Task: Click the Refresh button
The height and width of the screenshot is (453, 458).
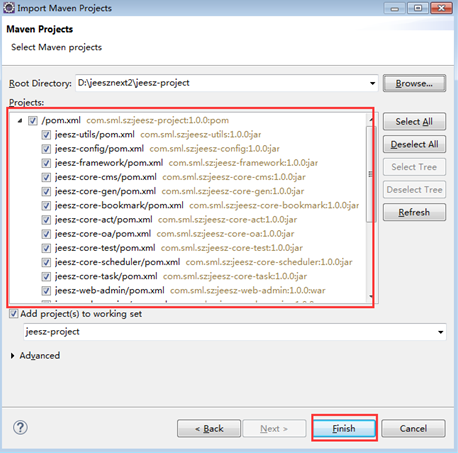Action: coord(414,212)
